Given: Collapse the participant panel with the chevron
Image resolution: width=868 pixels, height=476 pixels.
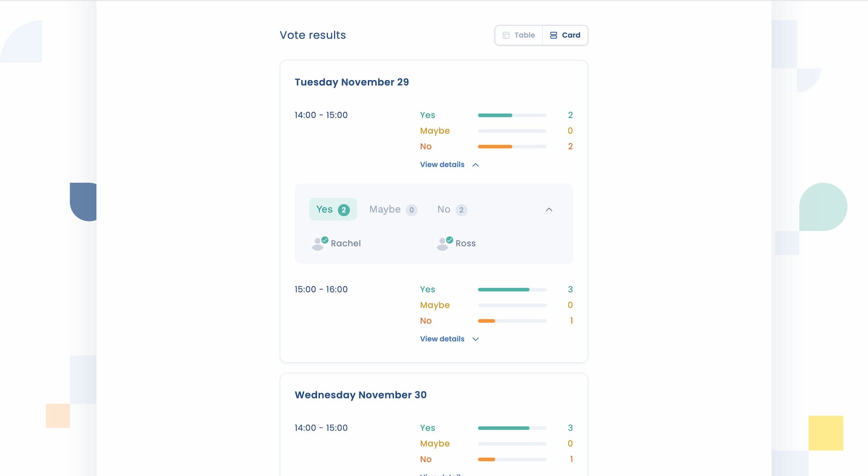Looking at the screenshot, I should [549, 209].
